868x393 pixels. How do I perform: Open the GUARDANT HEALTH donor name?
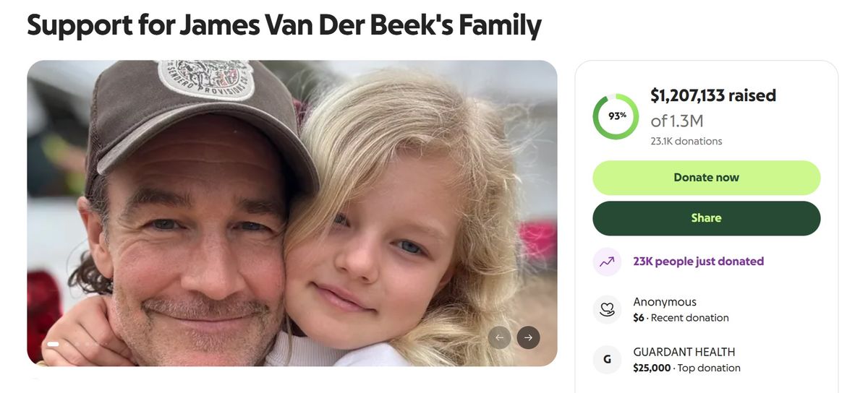[684, 353]
